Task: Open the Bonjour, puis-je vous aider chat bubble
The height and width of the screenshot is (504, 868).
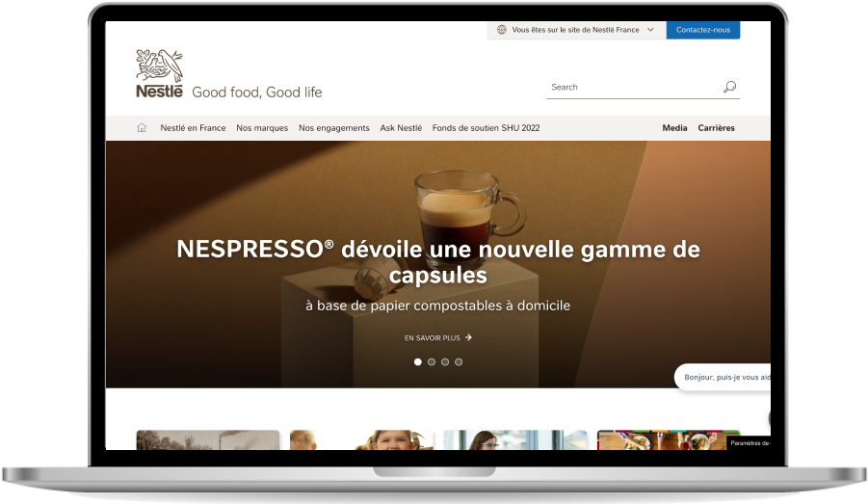Action: pyautogui.click(x=723, y=377)
